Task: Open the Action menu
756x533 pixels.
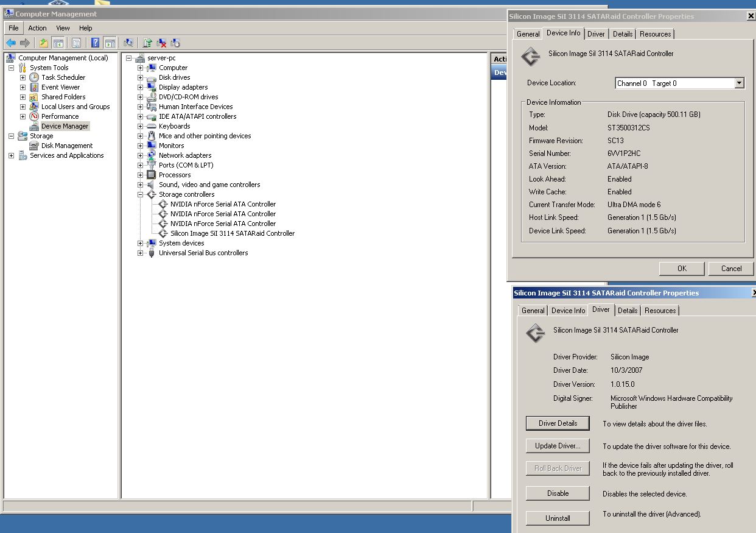Action: 37,28
